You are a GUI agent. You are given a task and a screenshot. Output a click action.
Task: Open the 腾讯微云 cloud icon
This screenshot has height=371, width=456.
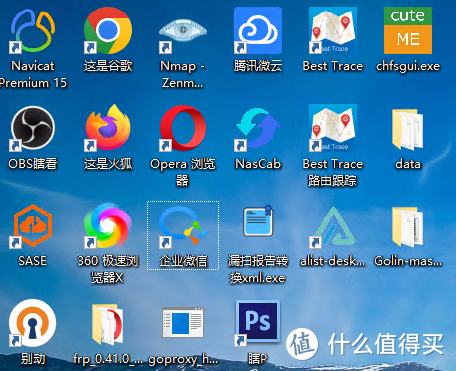click(x=258, y=31)
